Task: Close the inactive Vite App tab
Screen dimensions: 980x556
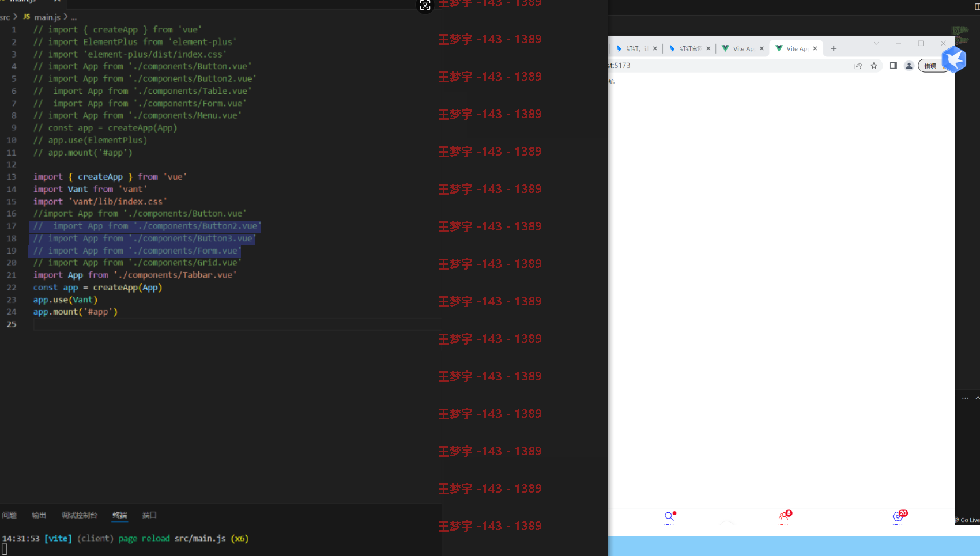Action: pos(762,48)
